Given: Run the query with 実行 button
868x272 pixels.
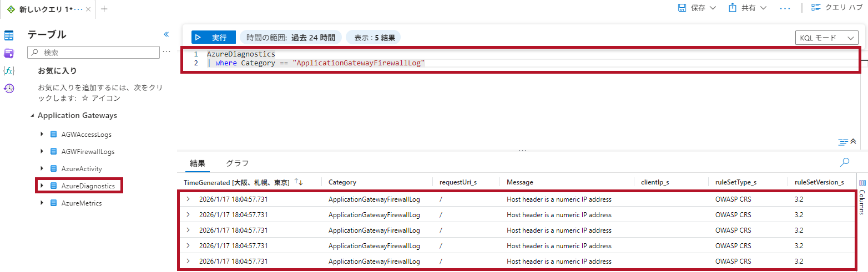Looking at the screenshot, I should pyautogui.click(x=214, y=38).
